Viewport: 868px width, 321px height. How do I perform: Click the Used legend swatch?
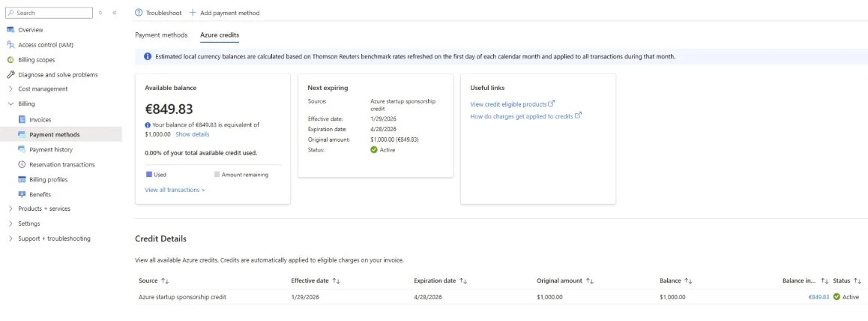pos(148,174)
